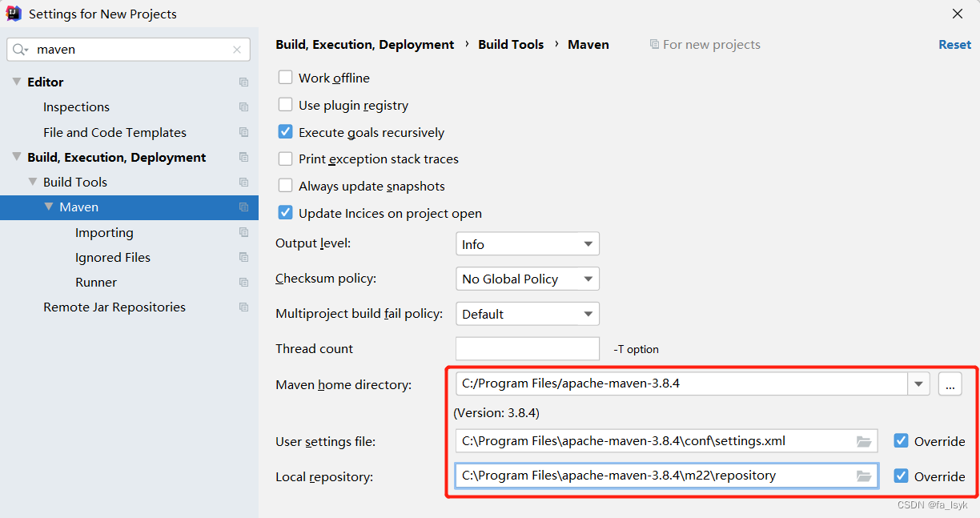This screenshot has height=518, width=980.
Task: Click copy icon beside Remote Jar Repositories
Action: coord(243,307)
